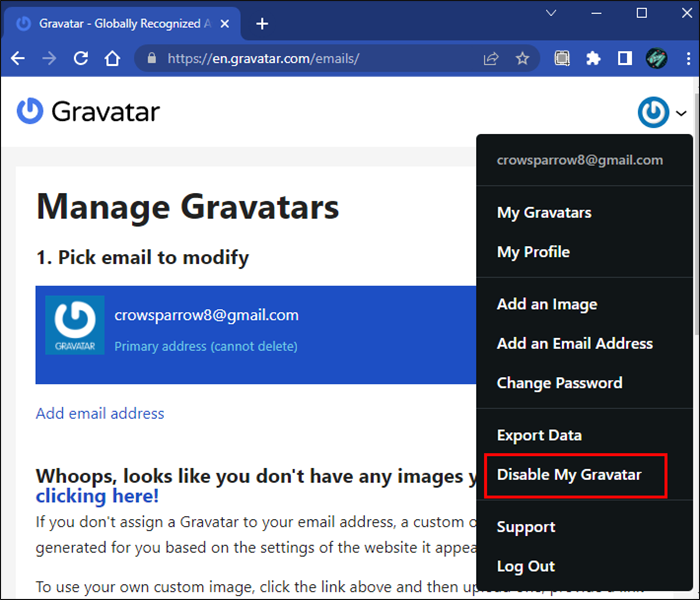Image resolution: width=700 pixels, height=600 pixels.
Task: Open the Chrome three-dot menu
Action: [688, 58]
